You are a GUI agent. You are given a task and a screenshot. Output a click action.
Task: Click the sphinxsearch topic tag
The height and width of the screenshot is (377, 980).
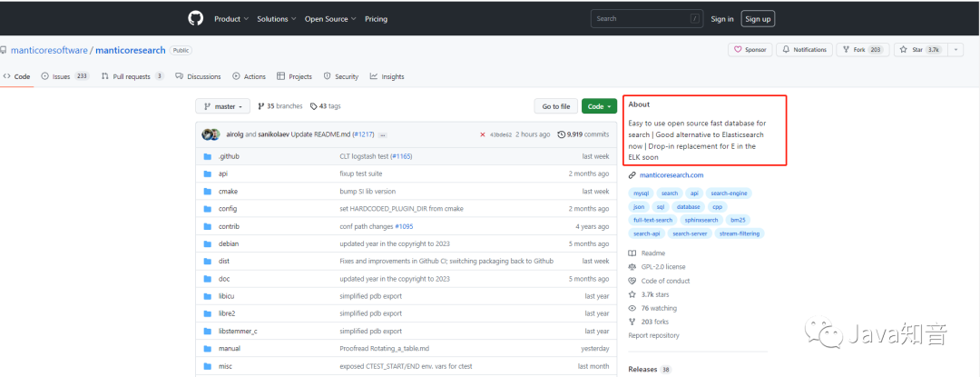(x=701, y=220)
